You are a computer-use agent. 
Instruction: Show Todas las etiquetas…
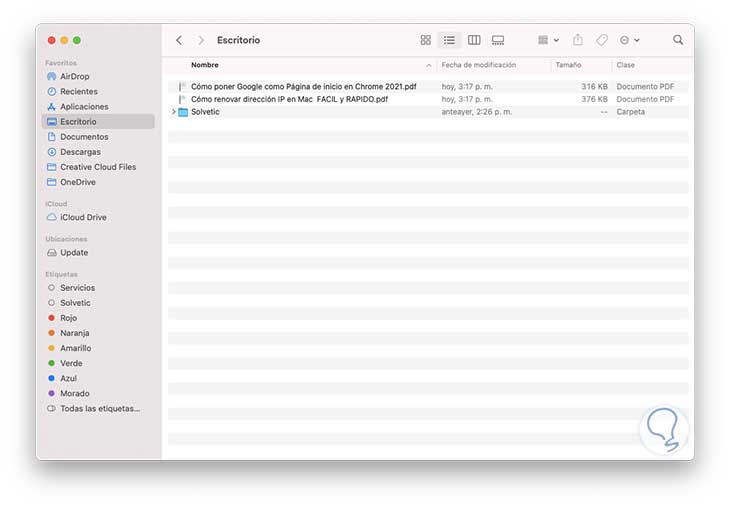coord(98,408)
